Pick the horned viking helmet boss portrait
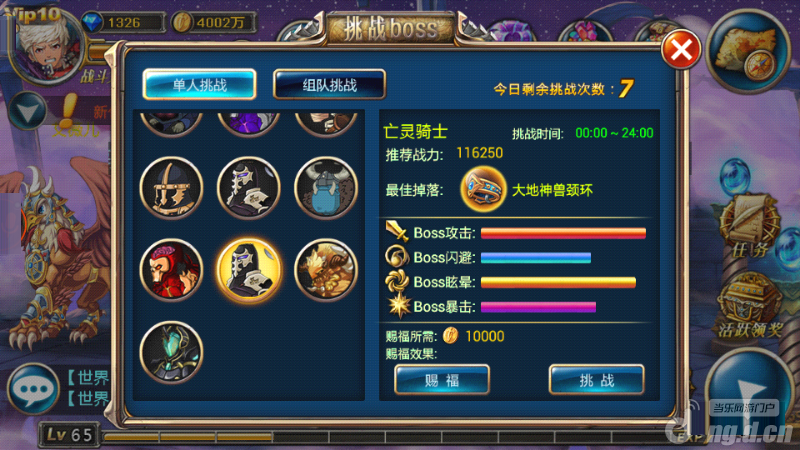This screenshot has width=800, height=450. 326,188
